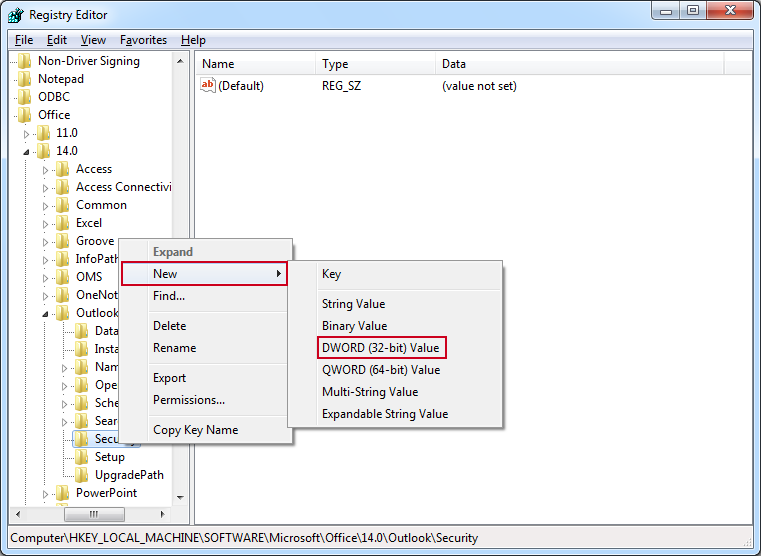
Task: Click the Office folder icon
Action: click(x=24, y=115)
